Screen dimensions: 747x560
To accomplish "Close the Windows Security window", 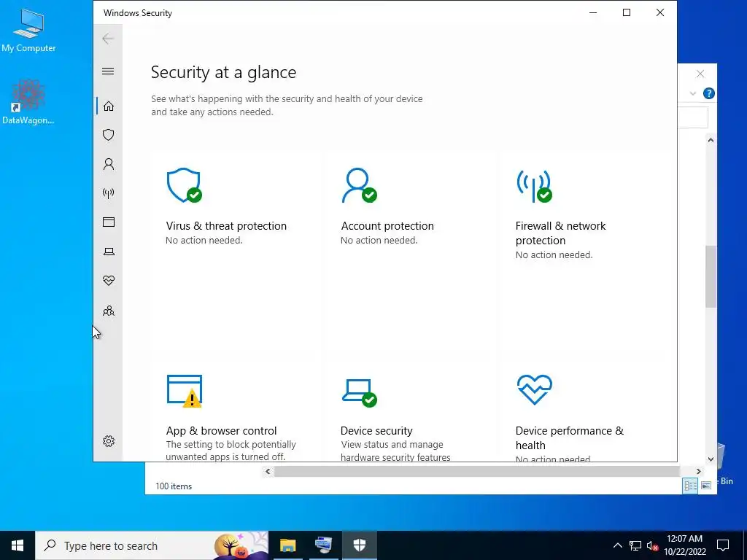I will 659,13.
